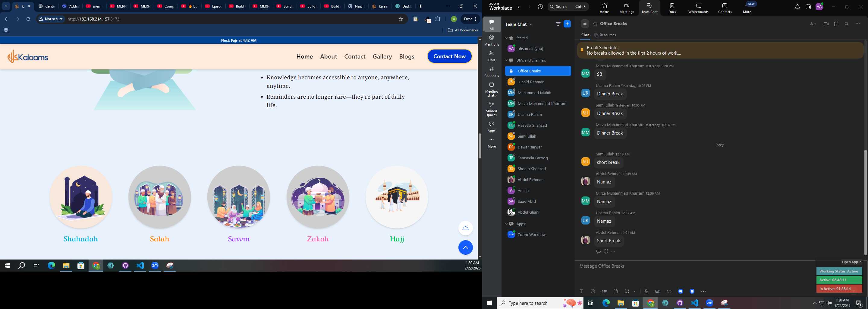Screen dimensions: 868x309
Task: Open Meeting chats in the Zoom sidebar
Action: point(492,89)
